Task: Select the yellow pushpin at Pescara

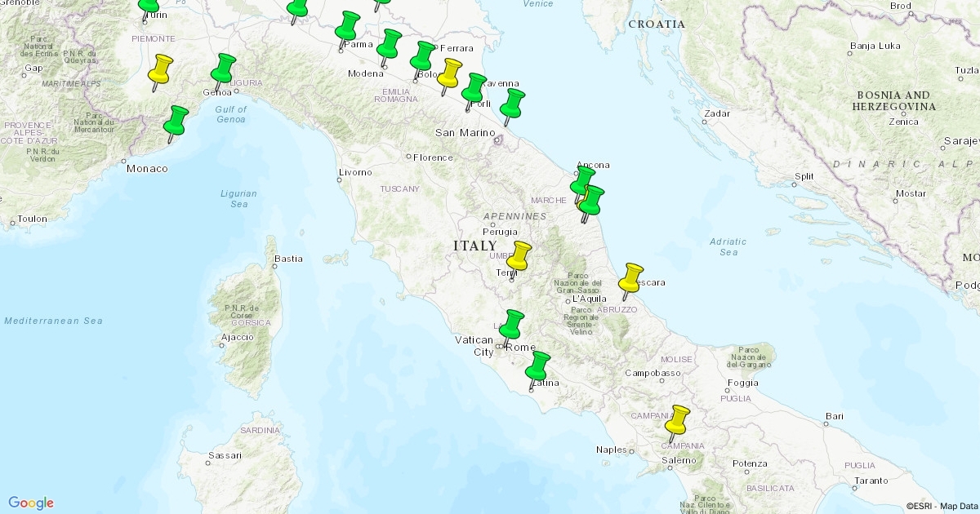Action: tap(631, 277)
